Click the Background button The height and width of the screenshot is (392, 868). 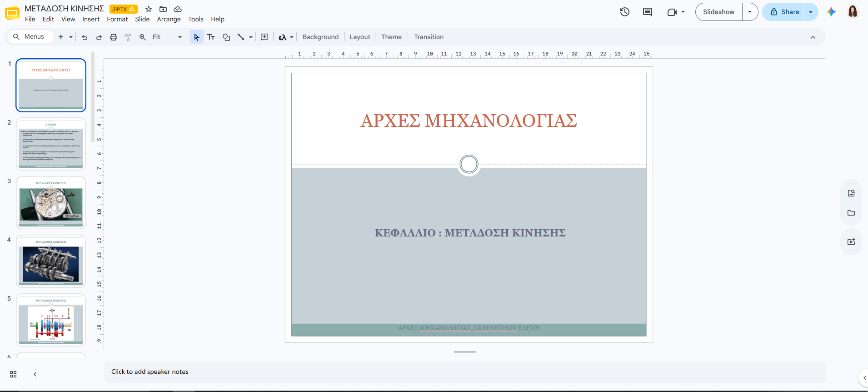pyautogui.click(x=320, y=37)
